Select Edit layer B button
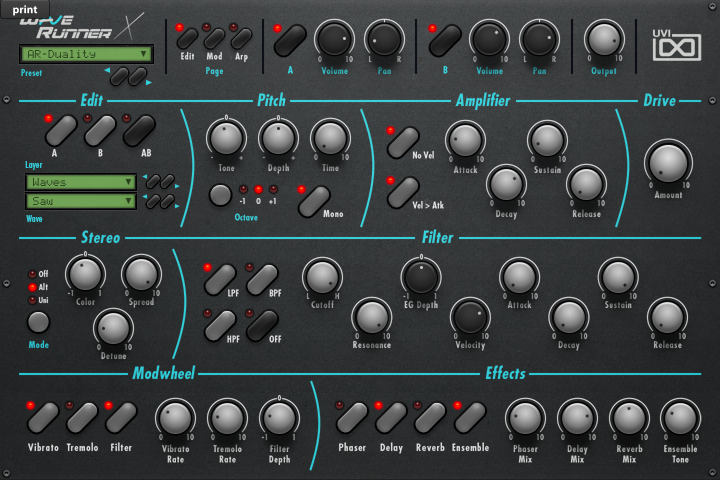The height and width of the screenshot is (480, 720). (100, 131)
